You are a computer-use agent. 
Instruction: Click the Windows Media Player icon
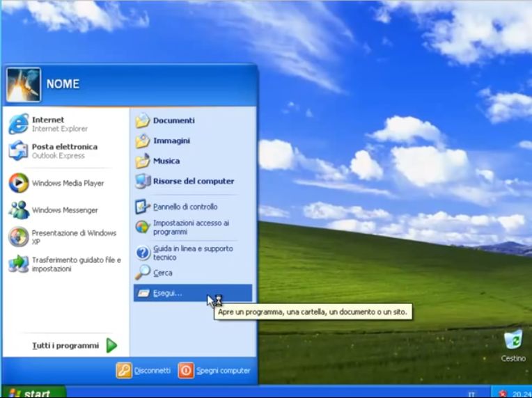tap(18, 183)
